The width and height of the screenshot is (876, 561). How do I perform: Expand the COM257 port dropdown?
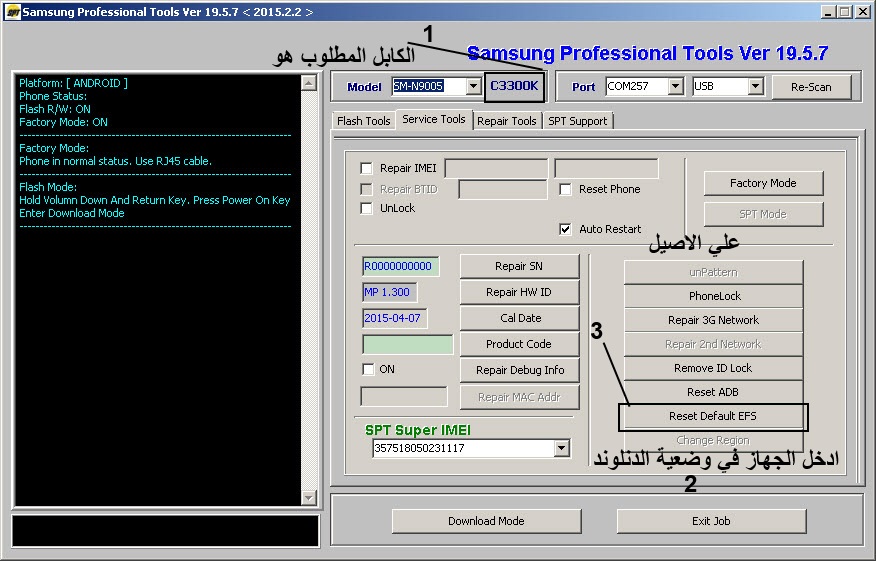click(x=675, y=86)
